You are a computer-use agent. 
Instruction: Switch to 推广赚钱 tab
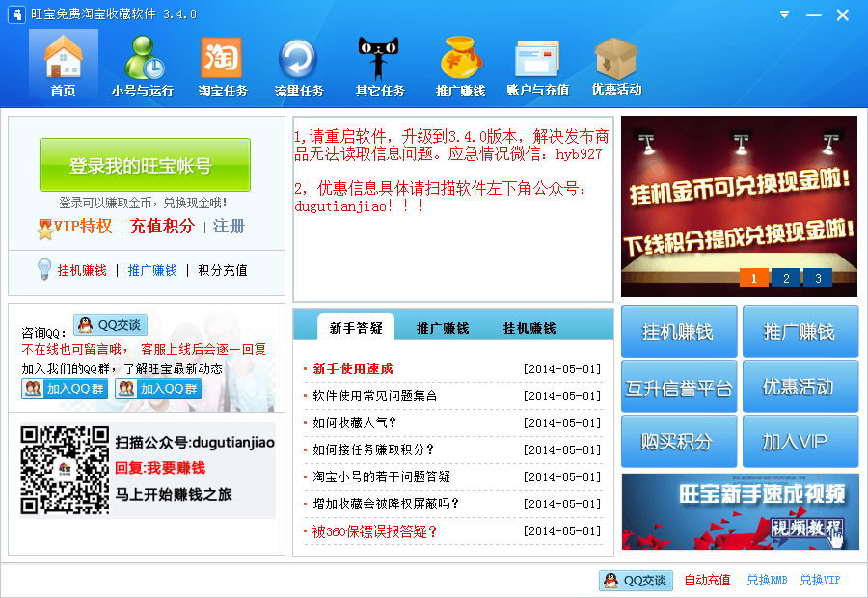[x=443, y=328]
